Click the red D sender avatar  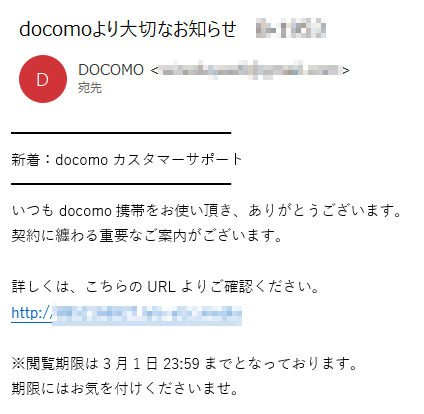click(x=43, y=79)
